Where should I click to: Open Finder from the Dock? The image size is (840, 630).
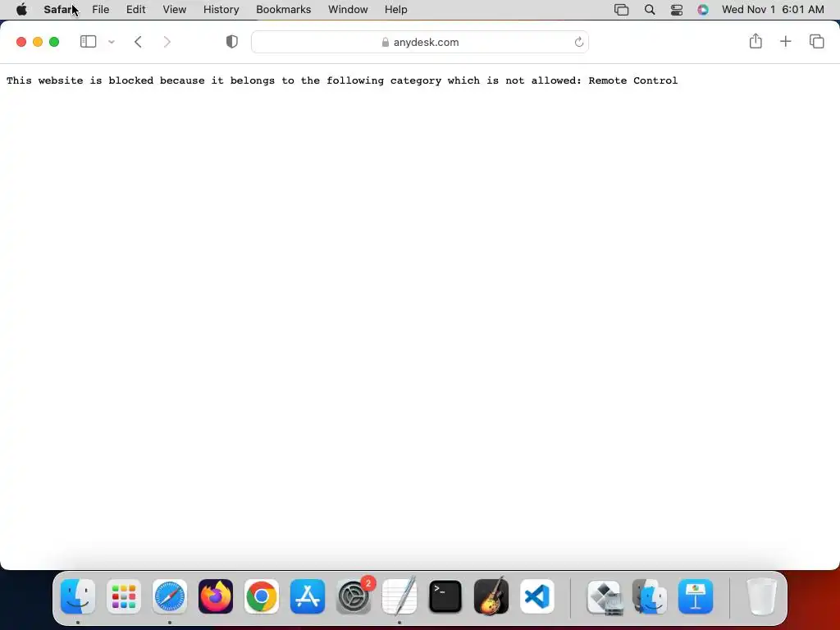(78, 596)
